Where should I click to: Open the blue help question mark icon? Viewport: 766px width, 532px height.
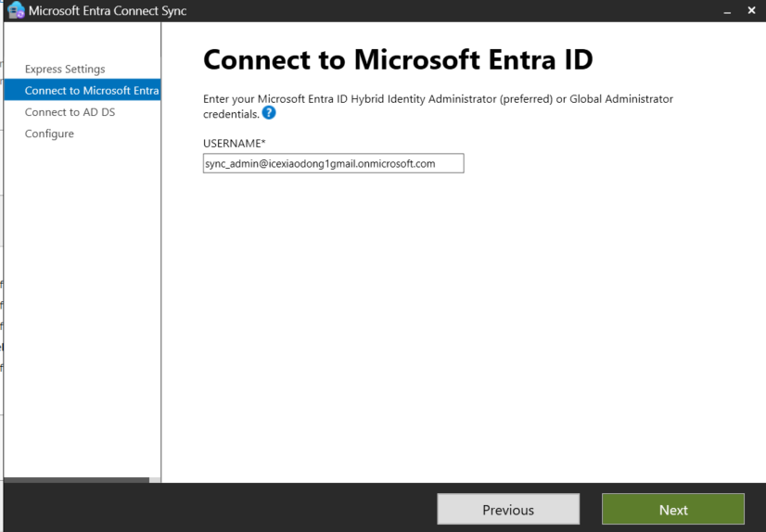pyautogui.click(x=269, y=113)
